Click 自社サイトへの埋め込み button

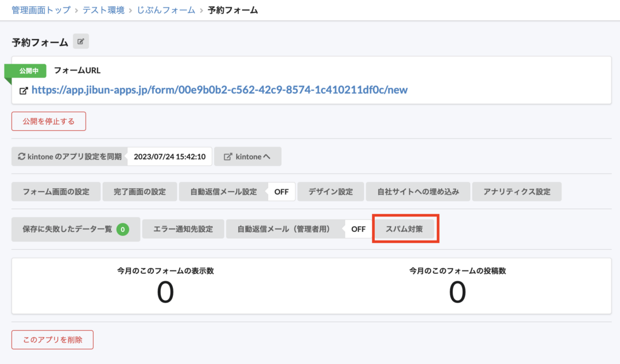pos(418,192)
